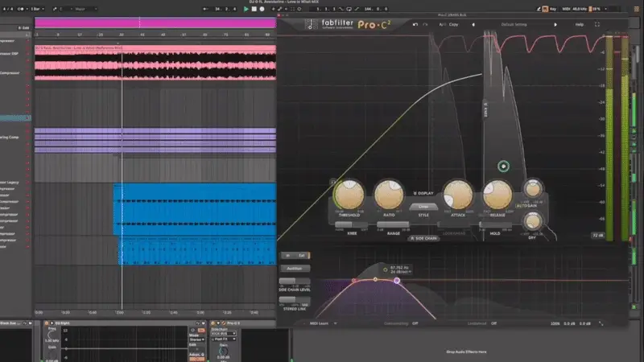Click the Threshold knob
Viewport: 644px width, 362px height.
pyautogui.click(x=349, y=195)
